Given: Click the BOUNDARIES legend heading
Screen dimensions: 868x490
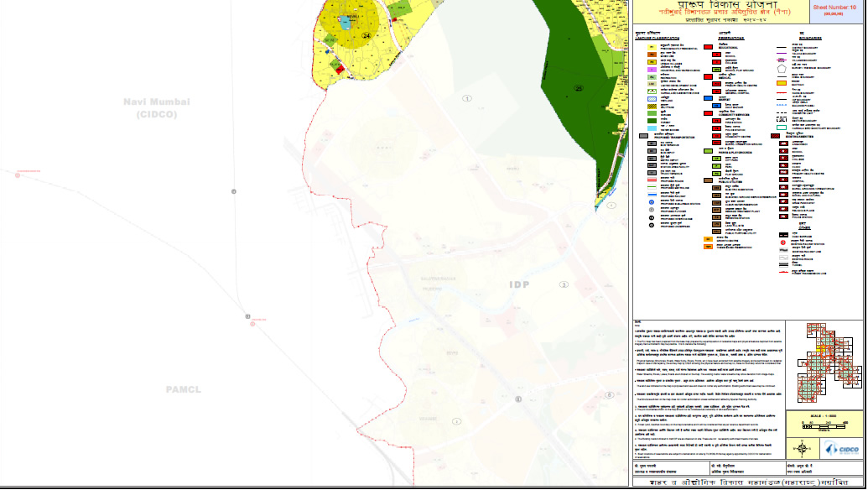Looking at the screenshot, I should coord(810,39).
